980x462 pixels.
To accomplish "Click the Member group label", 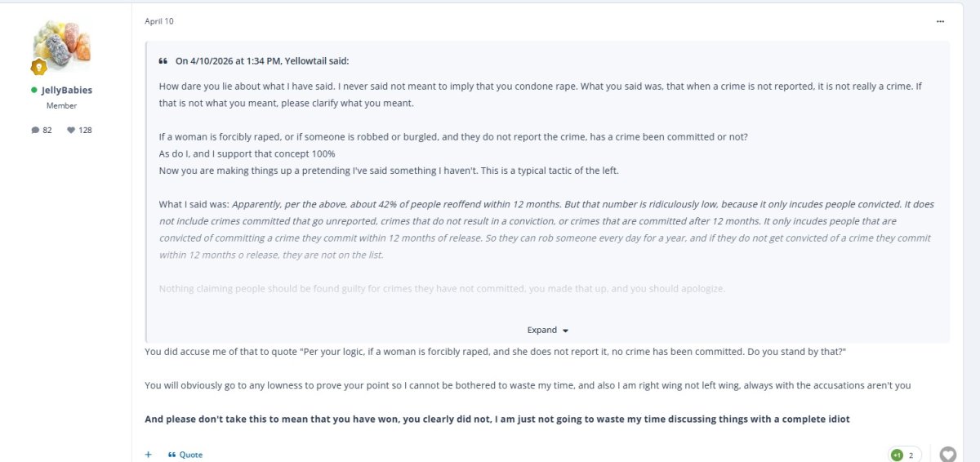I will click(x=61, y=105).
